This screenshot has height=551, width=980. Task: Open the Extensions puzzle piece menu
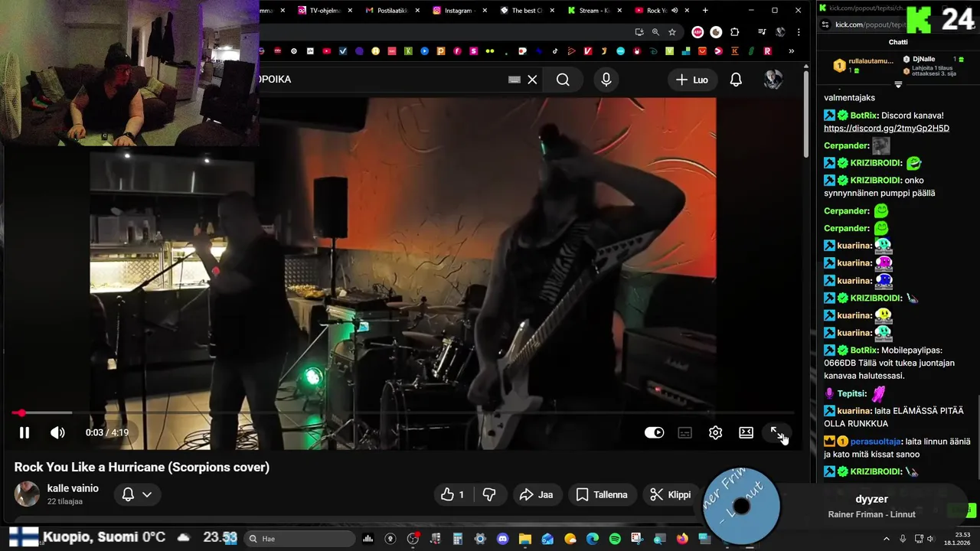(x=735, y=32)
